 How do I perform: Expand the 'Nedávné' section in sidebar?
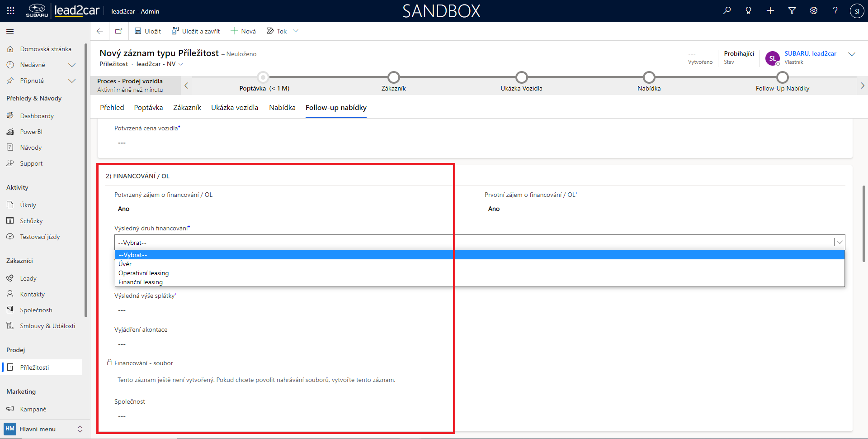pyautogui.click(x=71, y=65)
